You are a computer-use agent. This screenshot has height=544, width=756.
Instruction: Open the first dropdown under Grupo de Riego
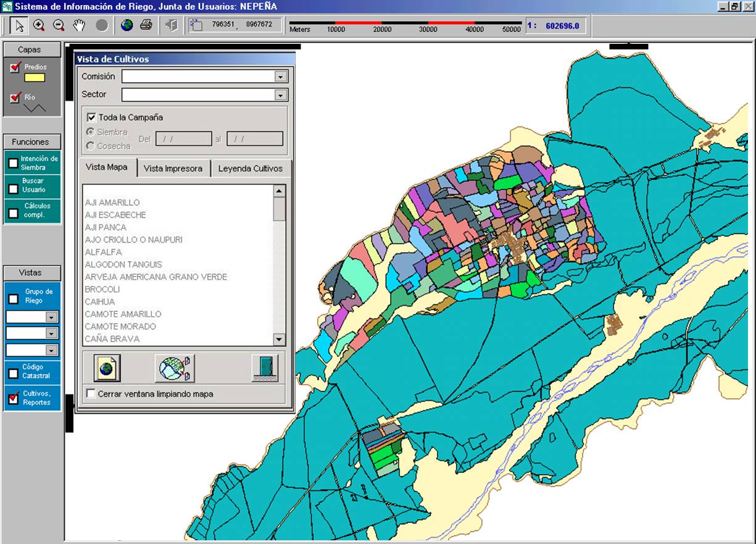[x=52, y=317]
